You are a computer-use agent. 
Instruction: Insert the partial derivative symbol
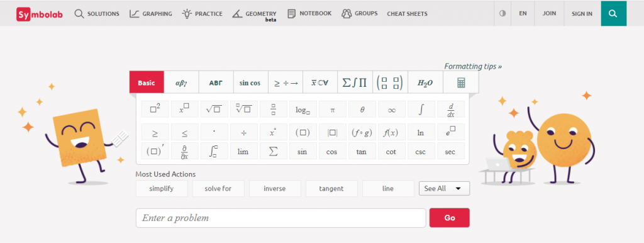[x=184, y=151]
